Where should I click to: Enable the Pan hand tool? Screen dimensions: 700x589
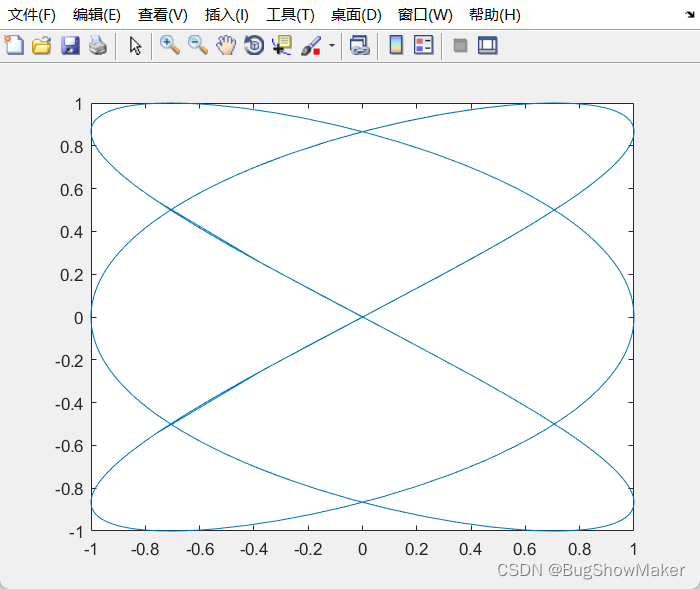click(x=226, y=45)
